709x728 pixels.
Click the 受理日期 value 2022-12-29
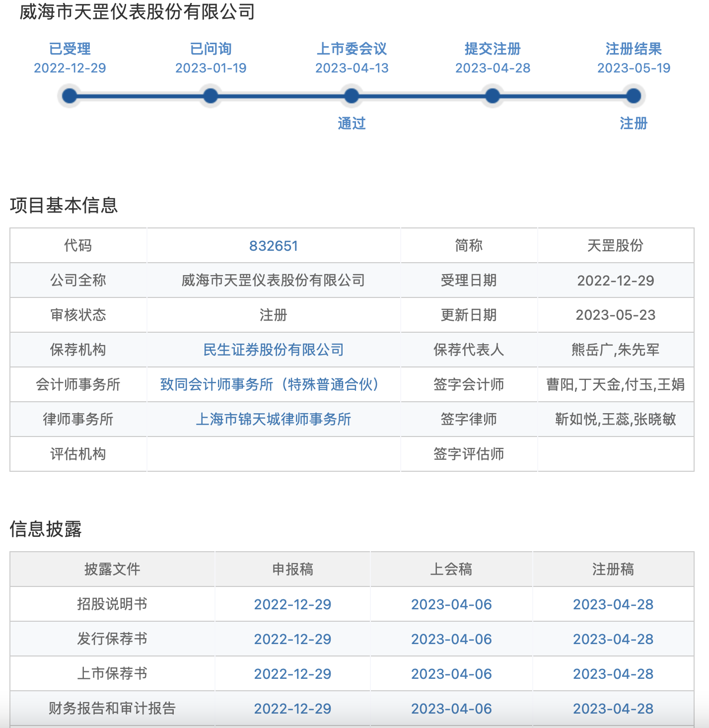[616, 280]
